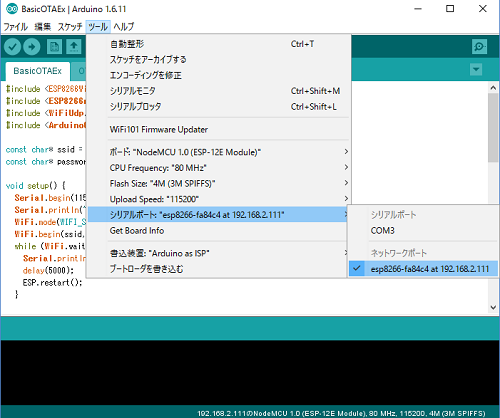Select COM3 serial port
500x418 pixels.
point(423,230)
